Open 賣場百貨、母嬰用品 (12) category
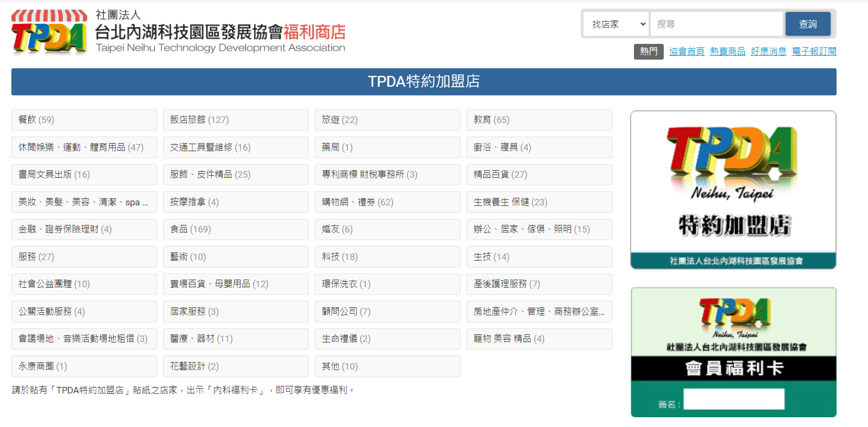The height and width of the screenshot is (427, 868). tap(236, 284)
